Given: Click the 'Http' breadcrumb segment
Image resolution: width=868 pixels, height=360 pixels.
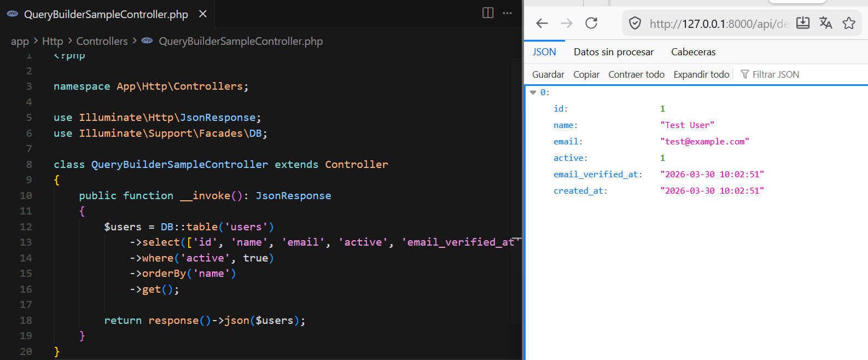Looking at the screenshot, I should pos(53,41).
